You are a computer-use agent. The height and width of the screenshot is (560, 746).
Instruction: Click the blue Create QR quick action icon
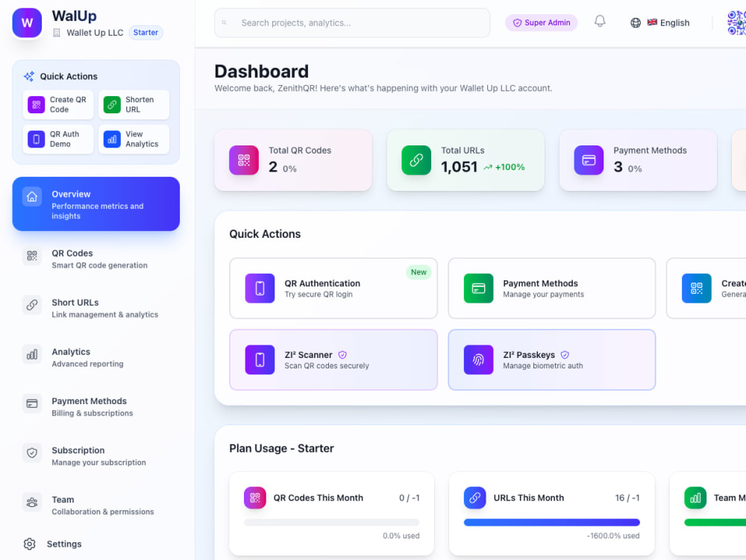tap(697, 288)
